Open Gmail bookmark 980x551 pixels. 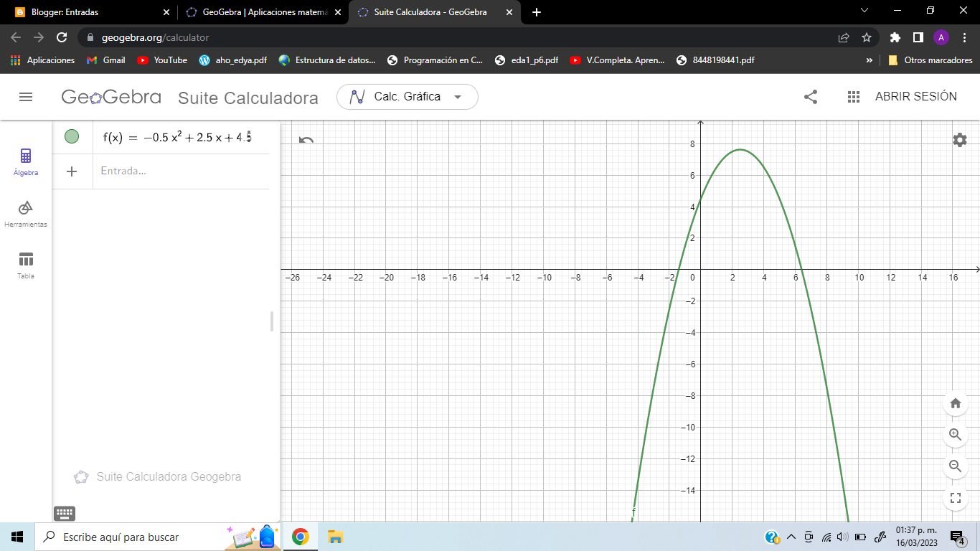point(105,60)
